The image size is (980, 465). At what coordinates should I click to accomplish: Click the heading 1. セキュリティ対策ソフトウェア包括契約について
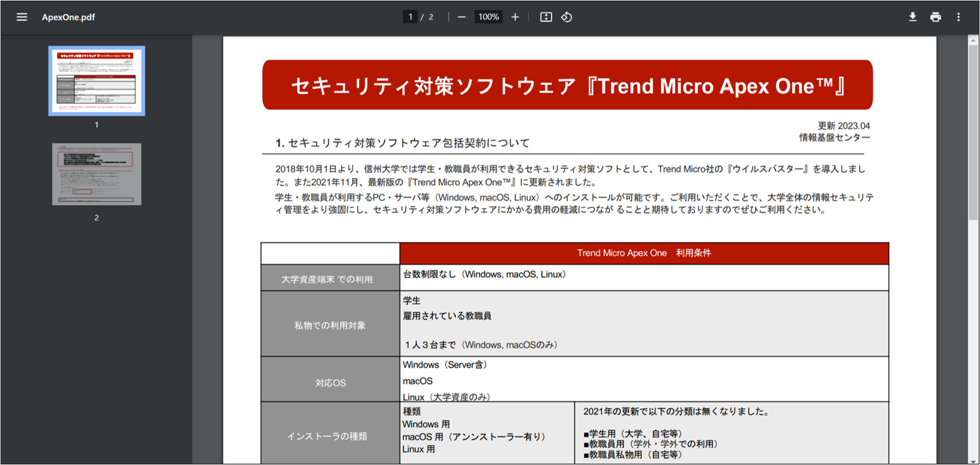pos(403,143)
